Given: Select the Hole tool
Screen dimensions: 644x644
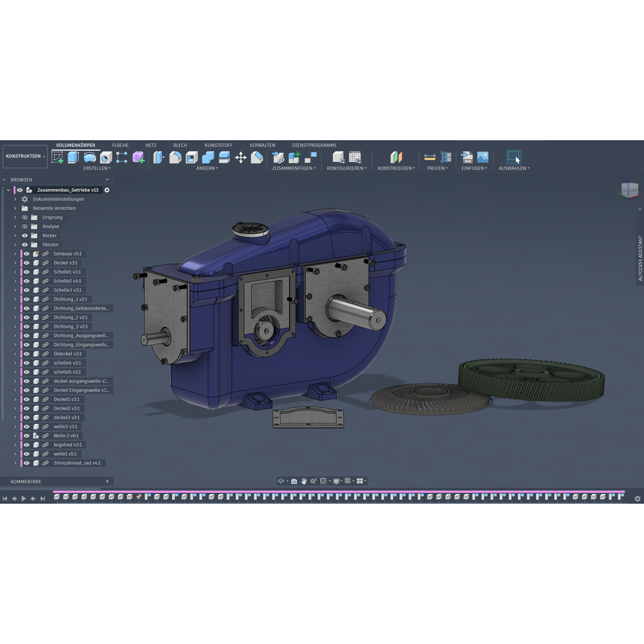Looking at the screenshot, I should [105, 157].
